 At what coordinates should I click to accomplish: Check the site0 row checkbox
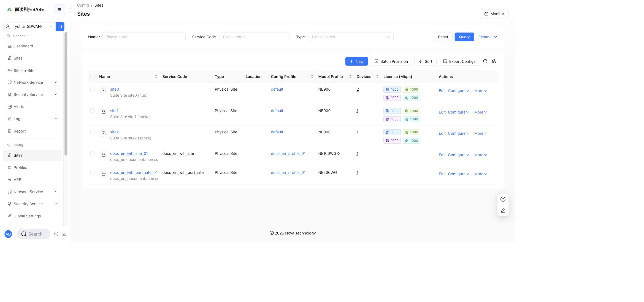93,89
